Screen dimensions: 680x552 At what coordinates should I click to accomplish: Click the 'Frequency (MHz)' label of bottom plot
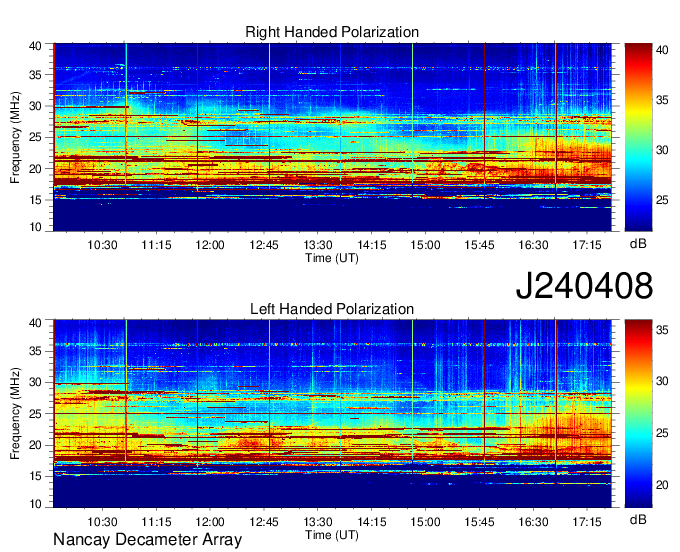[15, 414]
